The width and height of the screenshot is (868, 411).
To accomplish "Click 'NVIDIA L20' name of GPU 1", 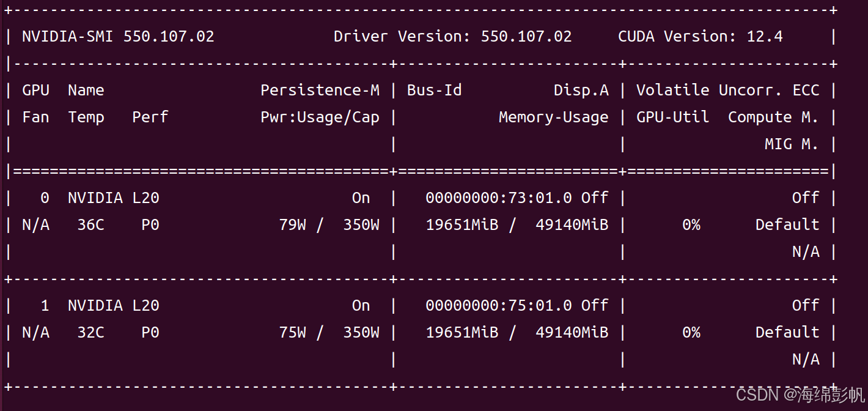I will (114, 306).
